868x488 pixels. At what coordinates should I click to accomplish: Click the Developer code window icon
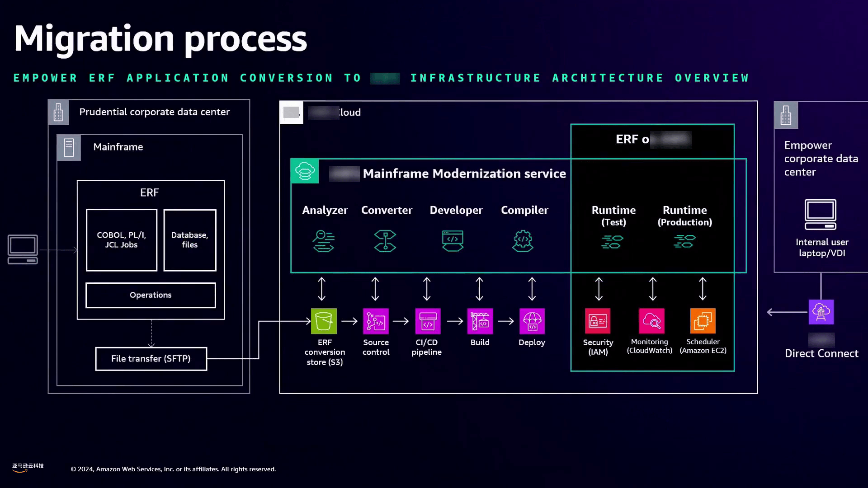[x=453, y=241]
